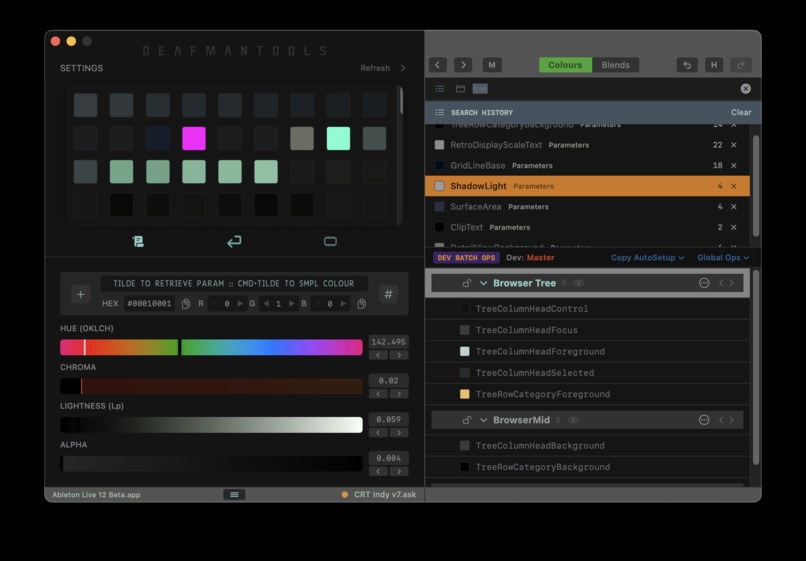Viewport: 806px width, 561px height.
Task: Nudge hue value up with right arrow
Action: click(399, 355)
